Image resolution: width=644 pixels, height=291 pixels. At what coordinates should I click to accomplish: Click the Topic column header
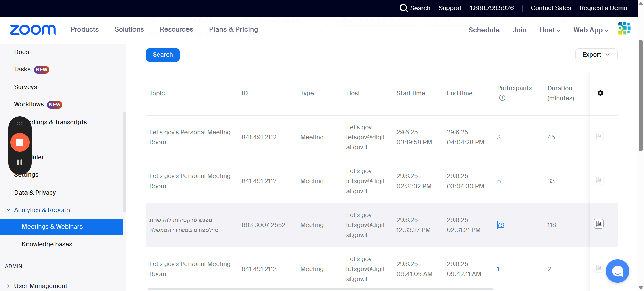[x=157, y=93]
